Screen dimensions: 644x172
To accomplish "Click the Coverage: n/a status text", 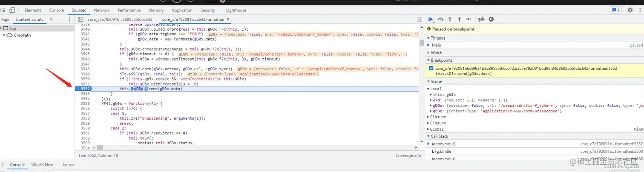I will click(x=409, y=155).
